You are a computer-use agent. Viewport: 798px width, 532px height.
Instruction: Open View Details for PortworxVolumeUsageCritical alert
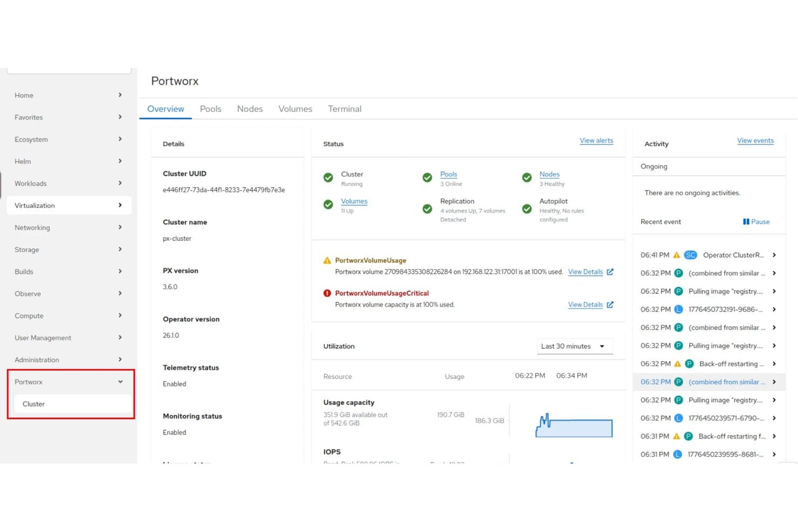[586, 305]
